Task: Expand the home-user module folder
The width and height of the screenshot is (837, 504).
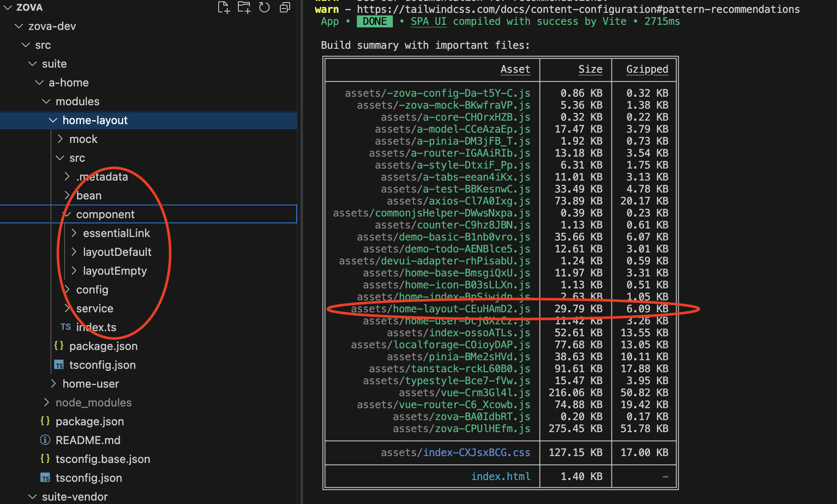Action: 90,384
